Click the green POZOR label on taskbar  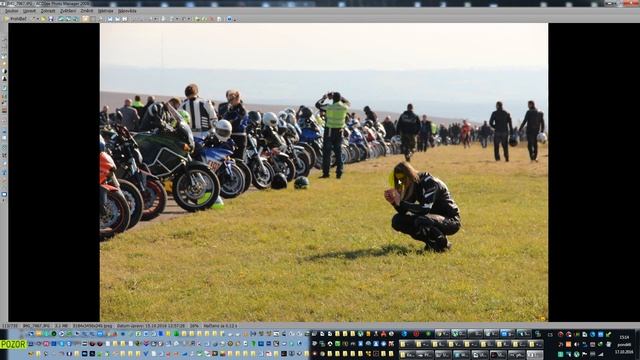pos(13,344)
